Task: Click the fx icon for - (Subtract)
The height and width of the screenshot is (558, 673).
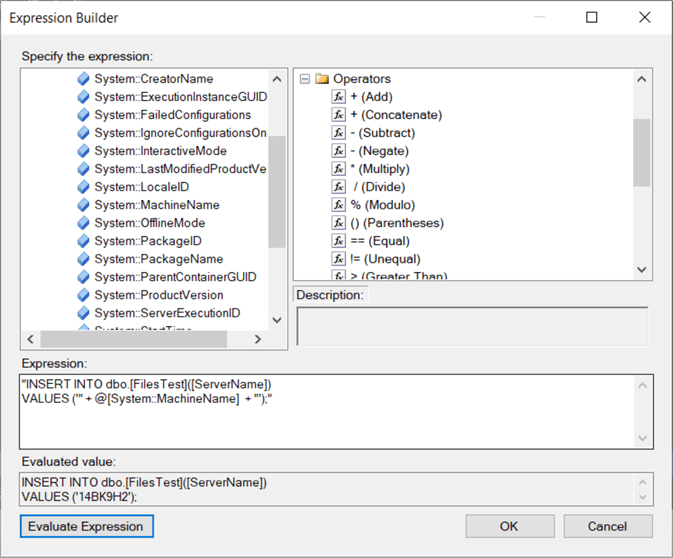Action: (339, 133)
